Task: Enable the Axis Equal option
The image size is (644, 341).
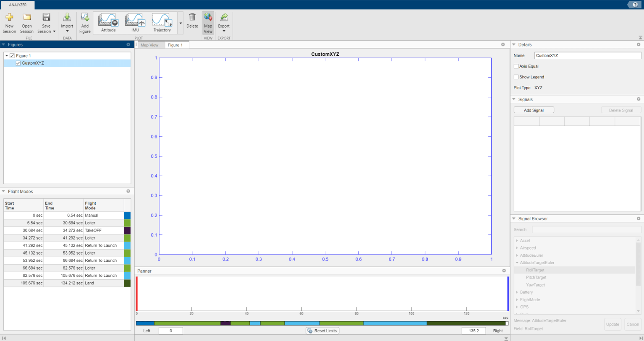Action: click(516, 66)
